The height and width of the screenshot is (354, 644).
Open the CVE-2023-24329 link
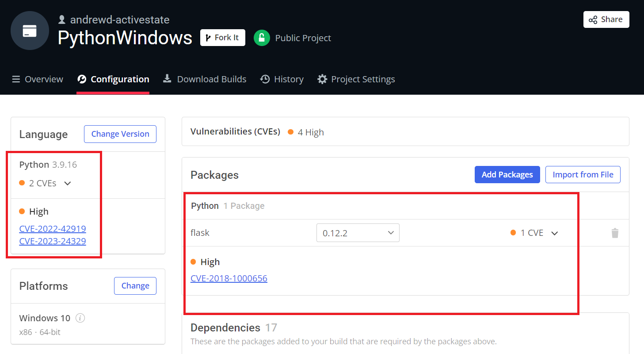click(x=53, y=241)
